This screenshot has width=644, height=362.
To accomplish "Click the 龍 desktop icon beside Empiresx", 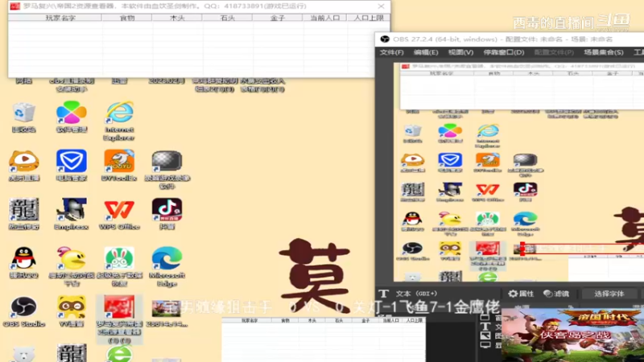I will click(x=24, y=209).
